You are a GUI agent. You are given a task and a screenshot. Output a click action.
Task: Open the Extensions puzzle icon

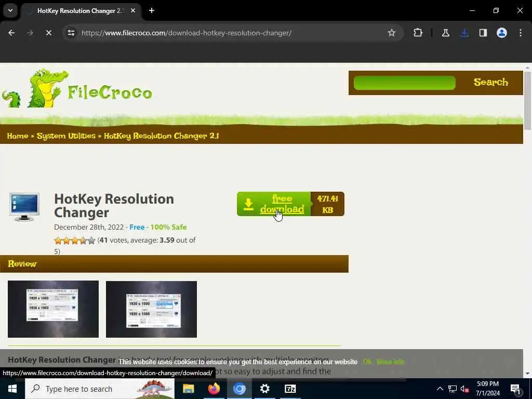click(418, 33)
